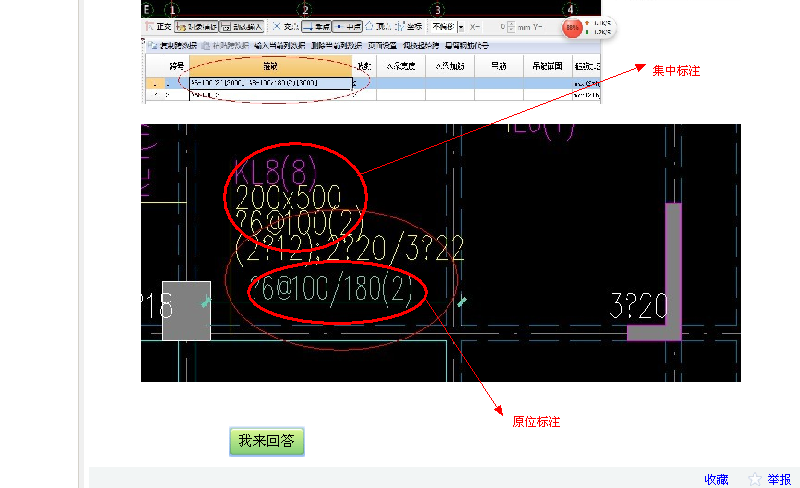
Task: Toggle 对象捕捉 object snap button
Action: [x=196, y=27]
